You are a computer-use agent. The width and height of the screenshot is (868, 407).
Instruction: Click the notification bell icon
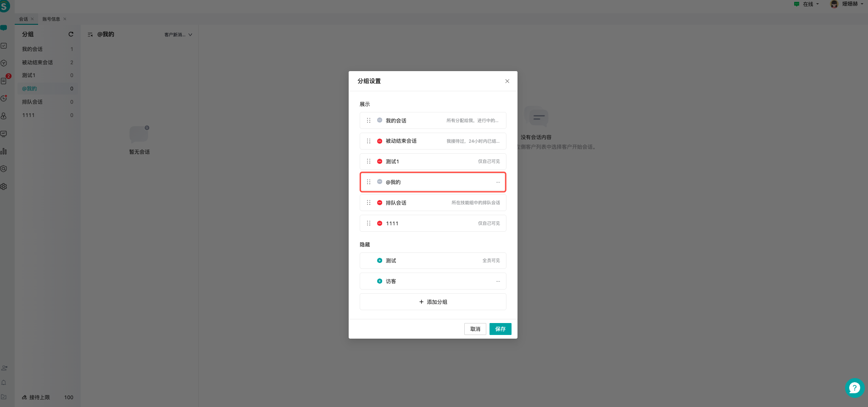4,382
